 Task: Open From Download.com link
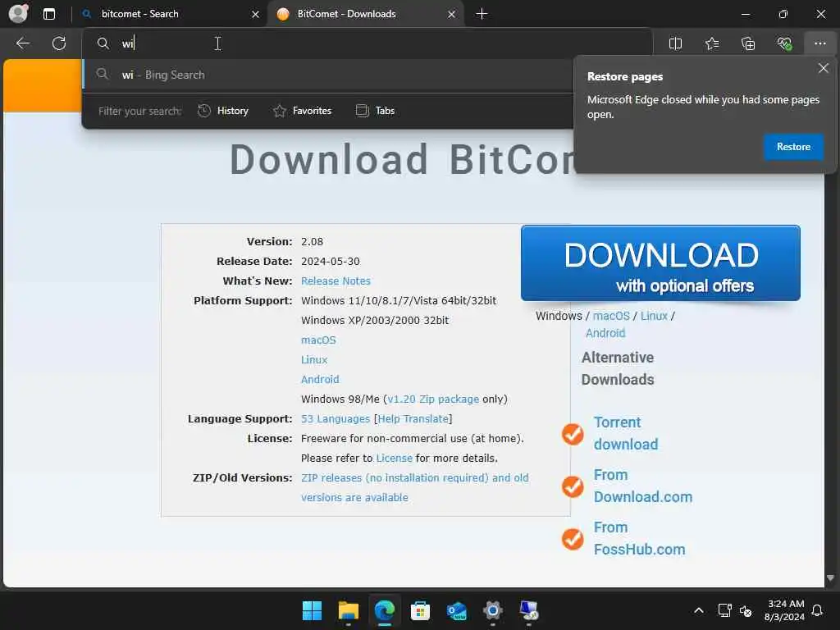click(643, 486)
